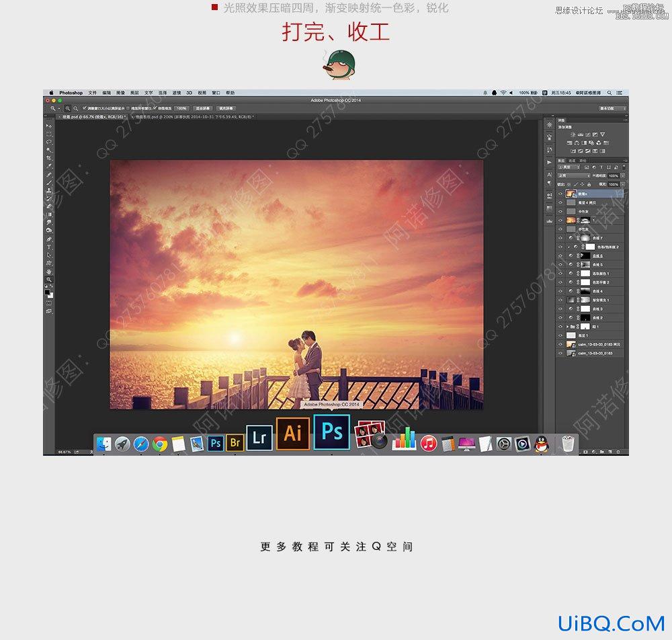Image resolution: width=672 pixels, height=640 pixels.
Task: Select the Clone Stamp tool
Action: pyautogui.click(x=49, y=190)
